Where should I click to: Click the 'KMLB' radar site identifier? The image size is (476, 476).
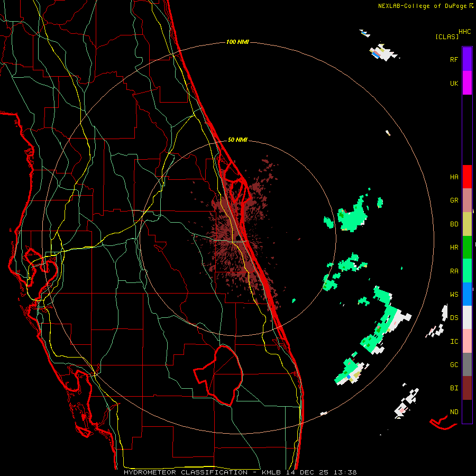point(272,472)
